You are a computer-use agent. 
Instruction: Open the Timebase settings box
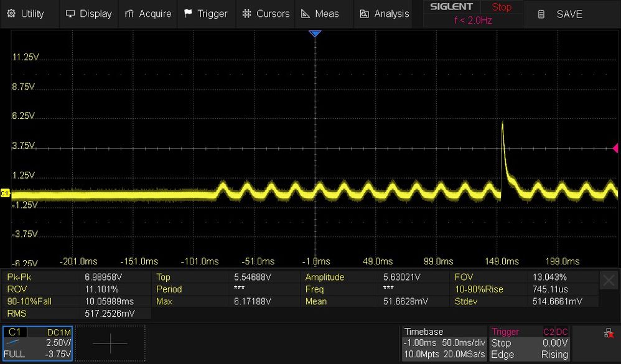(444, 343)
